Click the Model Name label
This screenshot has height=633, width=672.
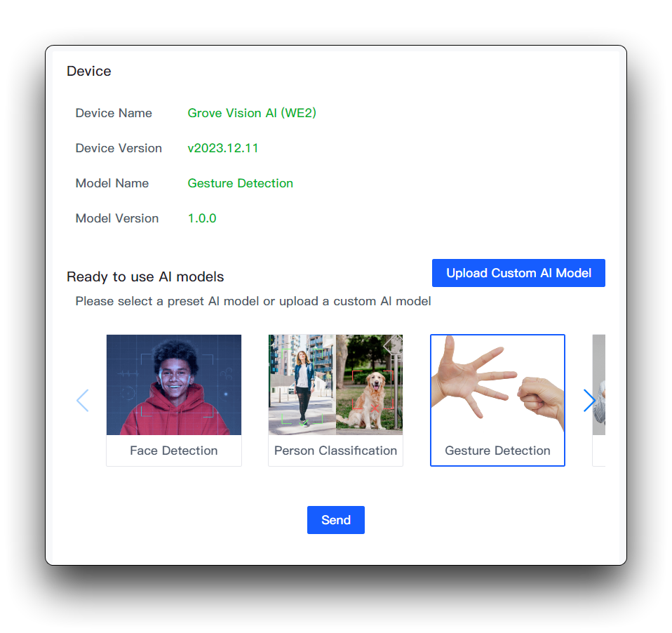point(112,183)
